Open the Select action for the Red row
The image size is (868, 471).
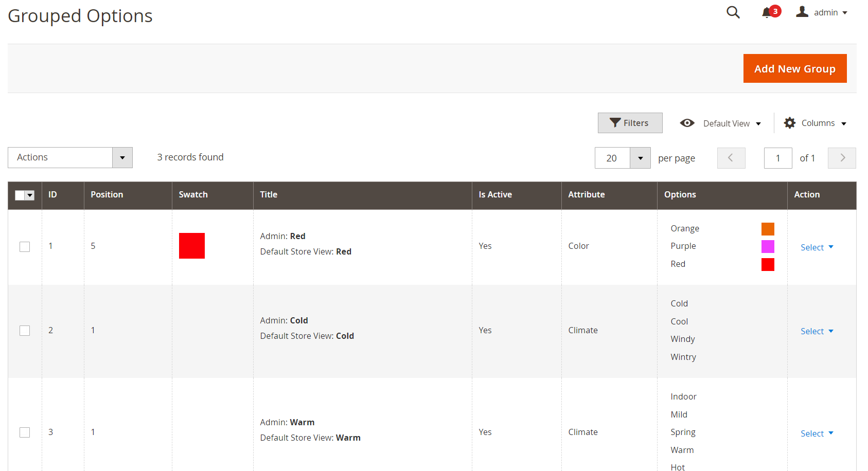pos(817,247)
